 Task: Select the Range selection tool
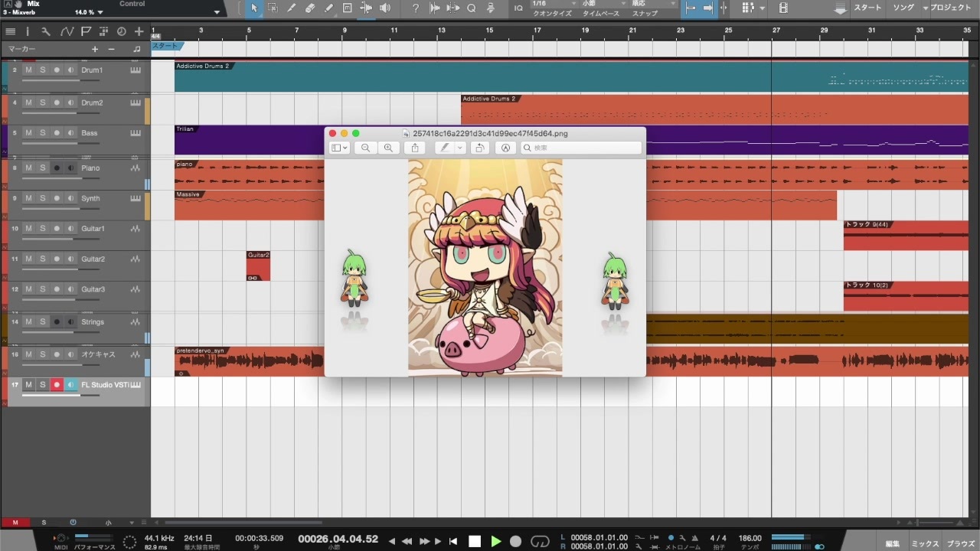273,8
